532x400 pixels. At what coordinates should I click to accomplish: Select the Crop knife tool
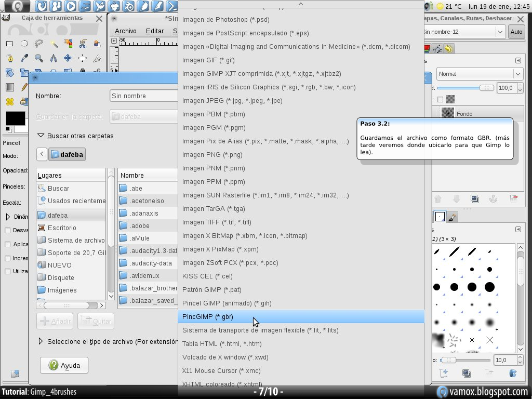tap(97, 58)
